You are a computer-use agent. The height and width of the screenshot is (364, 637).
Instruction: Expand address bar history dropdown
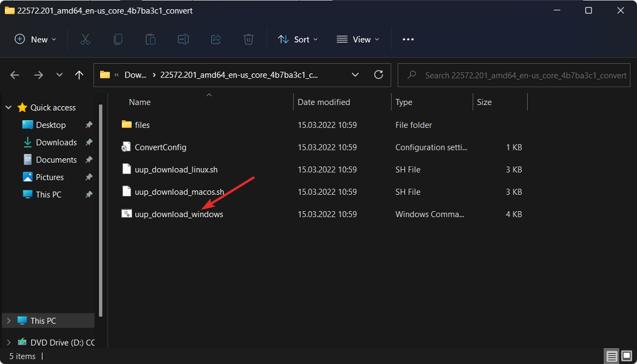356,75
